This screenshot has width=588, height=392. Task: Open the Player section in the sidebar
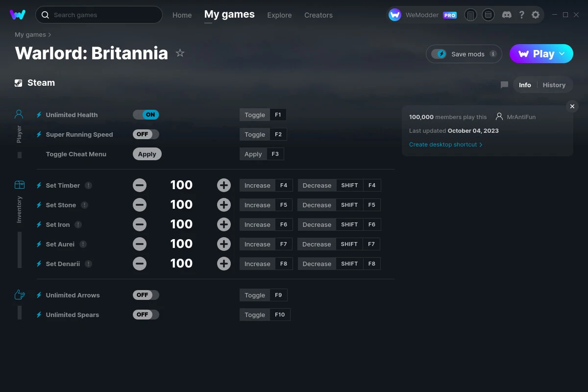pyautogui.click(x=19, y=114)
